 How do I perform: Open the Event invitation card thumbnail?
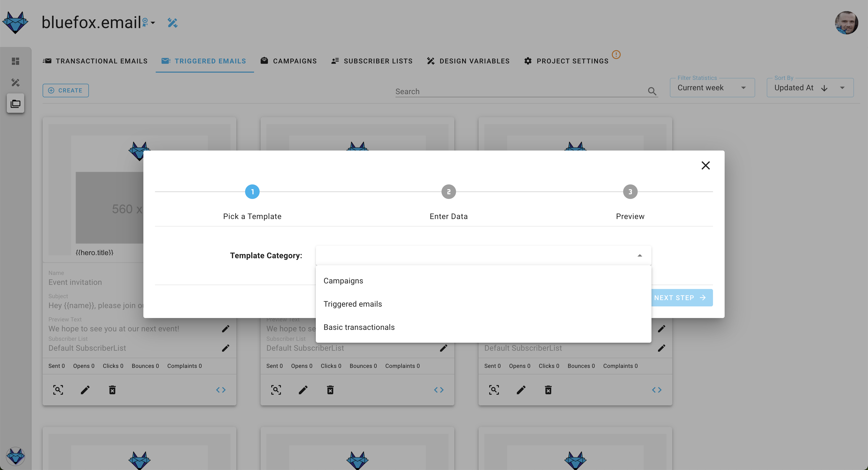pyautogui.click(x=96, y=190)
